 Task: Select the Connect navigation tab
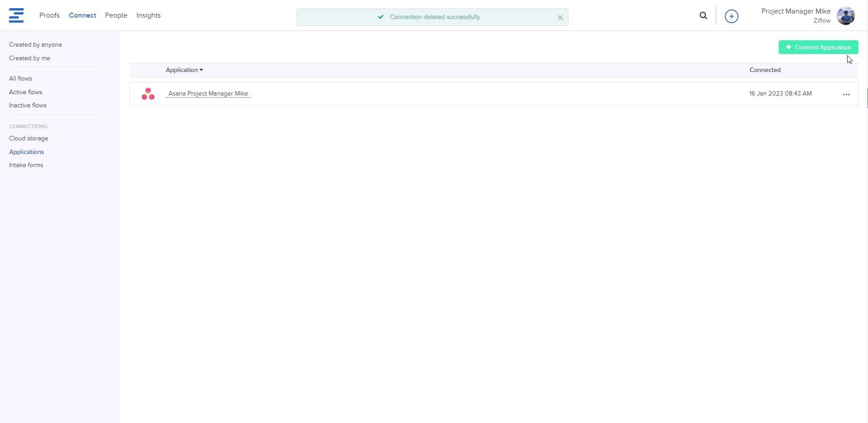click(x=82, y=15)
